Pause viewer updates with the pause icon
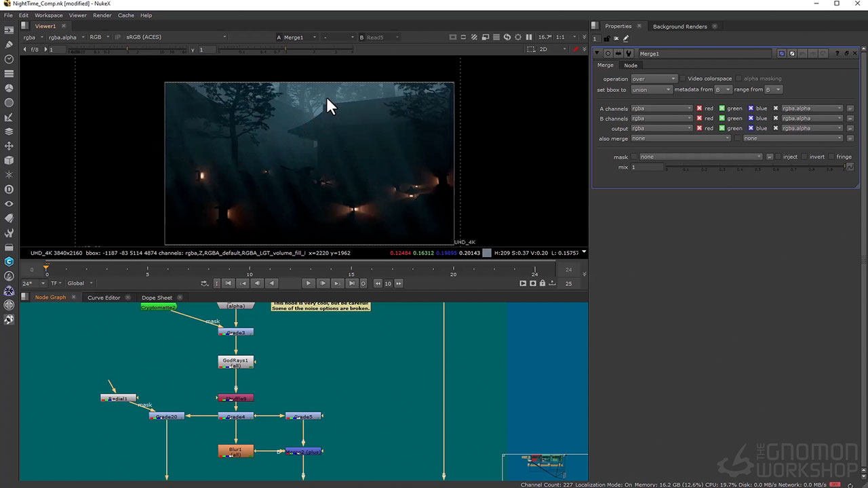 click(529, 37)
